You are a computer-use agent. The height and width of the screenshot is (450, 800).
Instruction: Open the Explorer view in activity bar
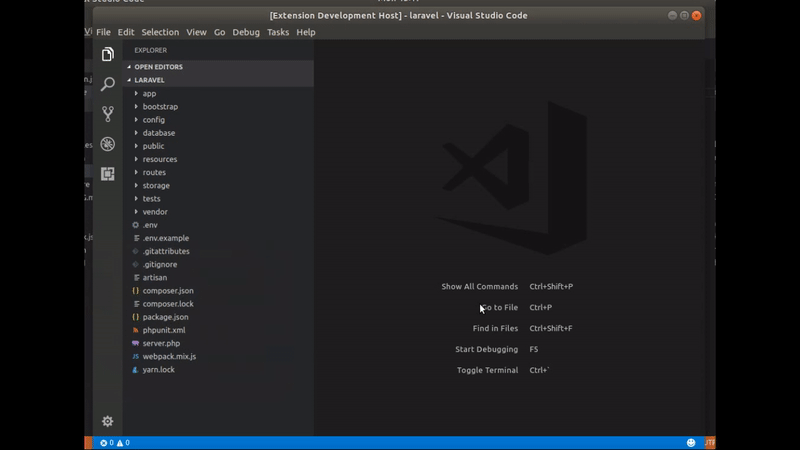click(x=108, y=54)
